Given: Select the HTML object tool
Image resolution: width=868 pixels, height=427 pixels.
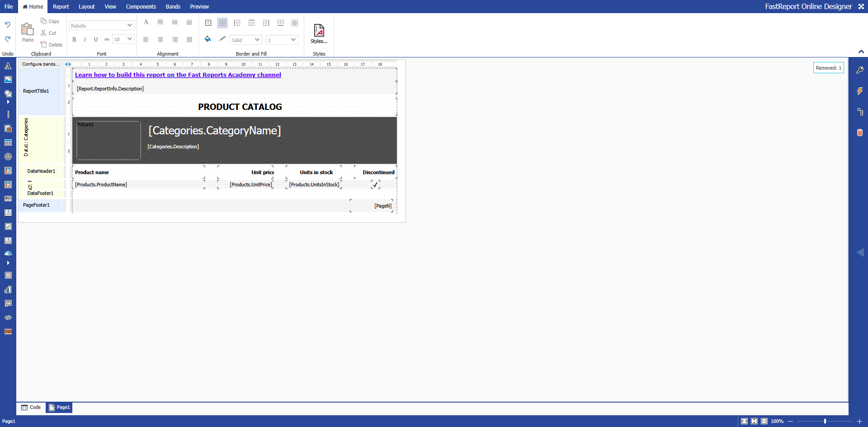Looking at the screenshot, I should pyautogui.click(x=8, y=318).
